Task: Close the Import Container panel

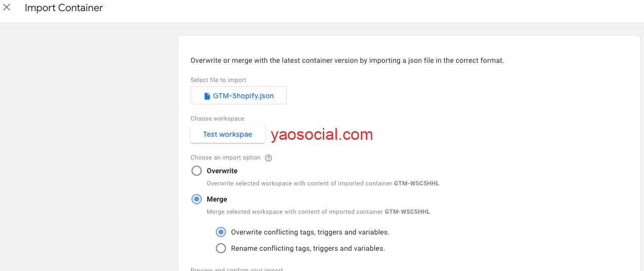Action: coord(7,8)
